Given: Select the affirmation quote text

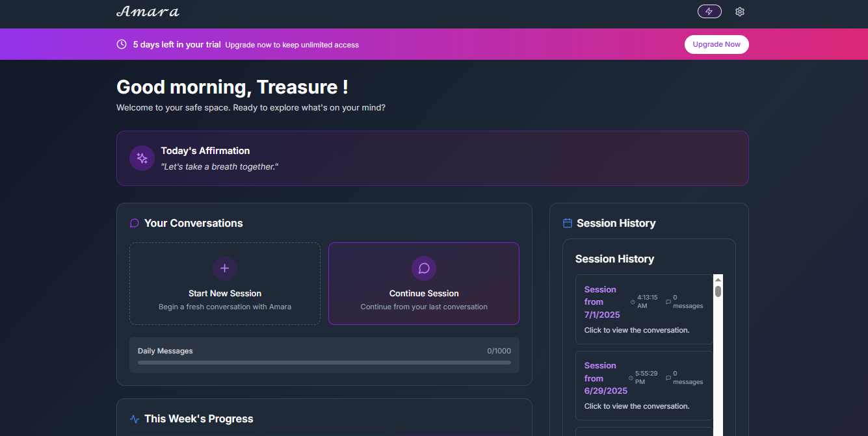Looking at the screenshot, I should coord(220,167).
